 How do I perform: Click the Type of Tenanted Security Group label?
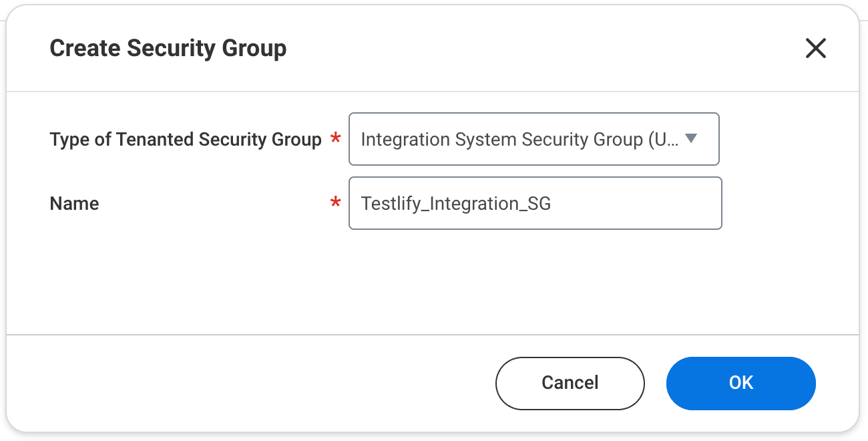point(186,139)
